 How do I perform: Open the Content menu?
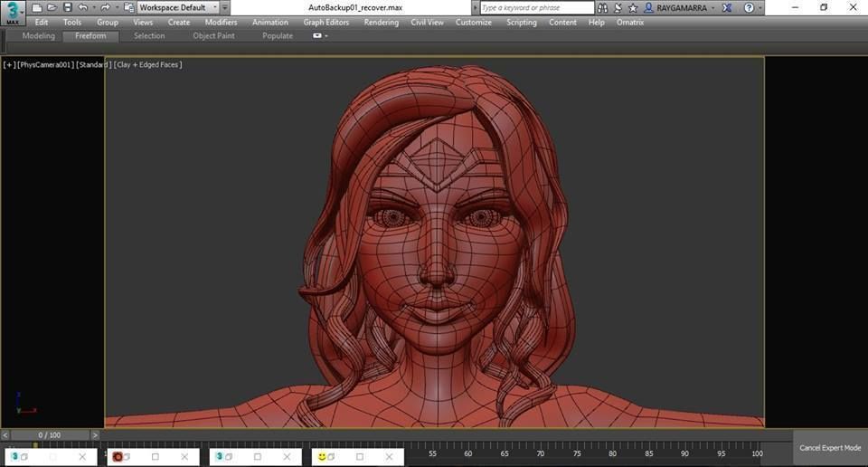562,22
